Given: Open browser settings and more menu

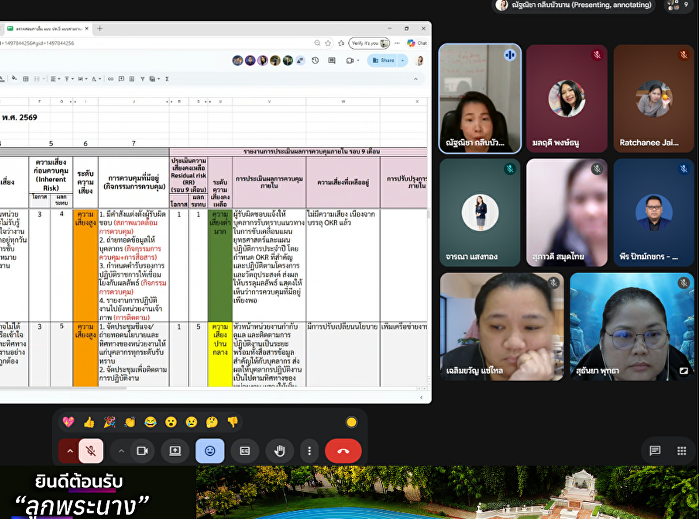Looking at the screenshot, I should pos(397,43).
